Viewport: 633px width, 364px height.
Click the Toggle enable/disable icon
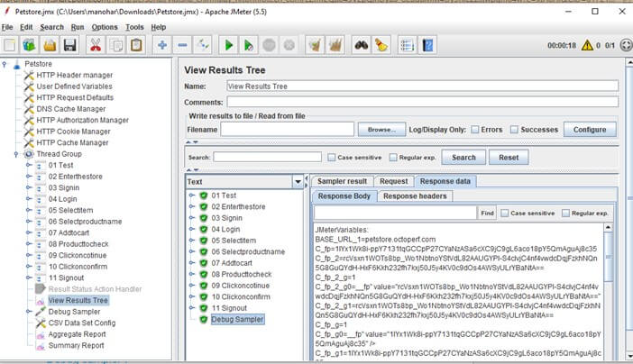[203, 45]
